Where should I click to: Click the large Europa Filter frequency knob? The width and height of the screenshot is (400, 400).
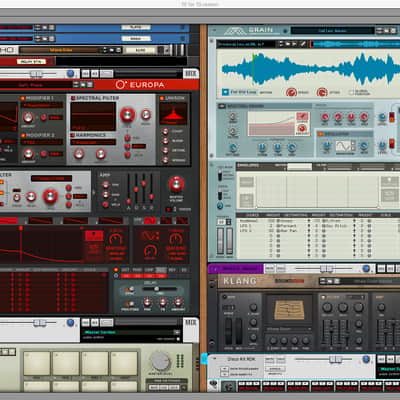[50, 196]
